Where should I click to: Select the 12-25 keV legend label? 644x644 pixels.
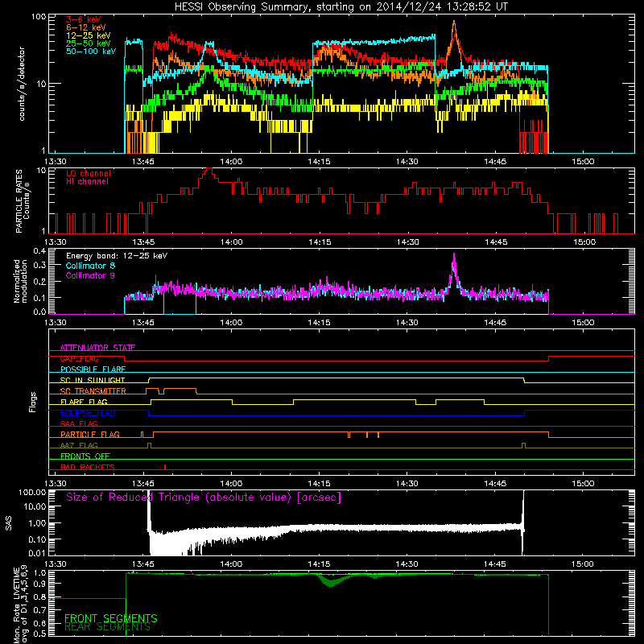[89, 35]
